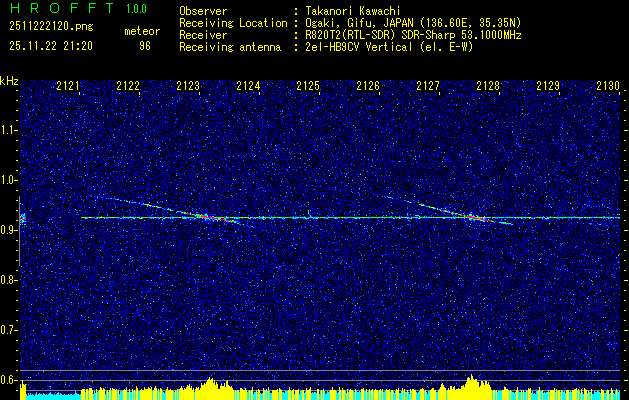629x400 pixels.
Task: Click the 2121 time marker
Action: click(x=68, y=86)
